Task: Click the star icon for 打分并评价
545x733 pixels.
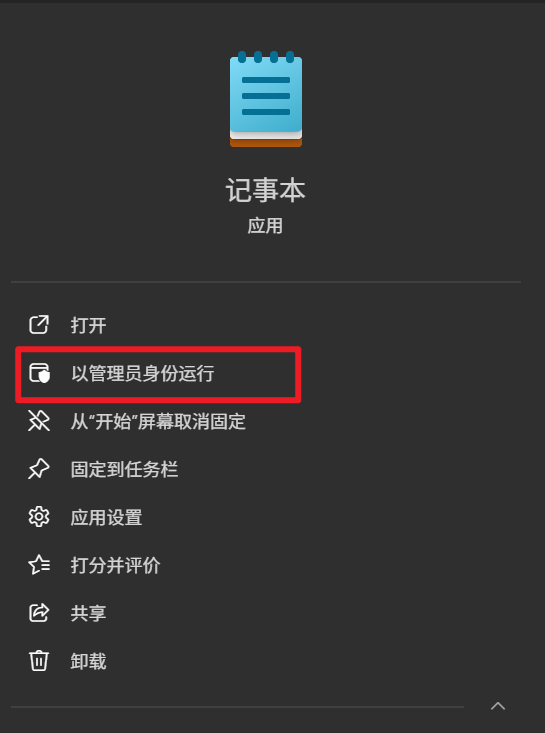Action: [x=39, y=565]
